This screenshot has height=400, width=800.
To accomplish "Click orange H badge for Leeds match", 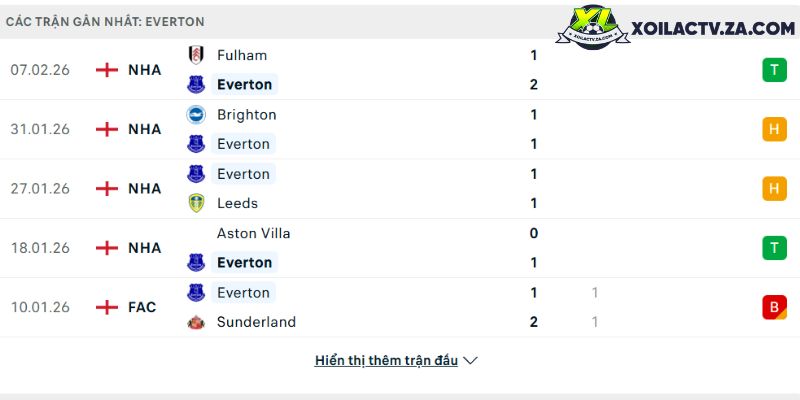I will click(773, 188).
